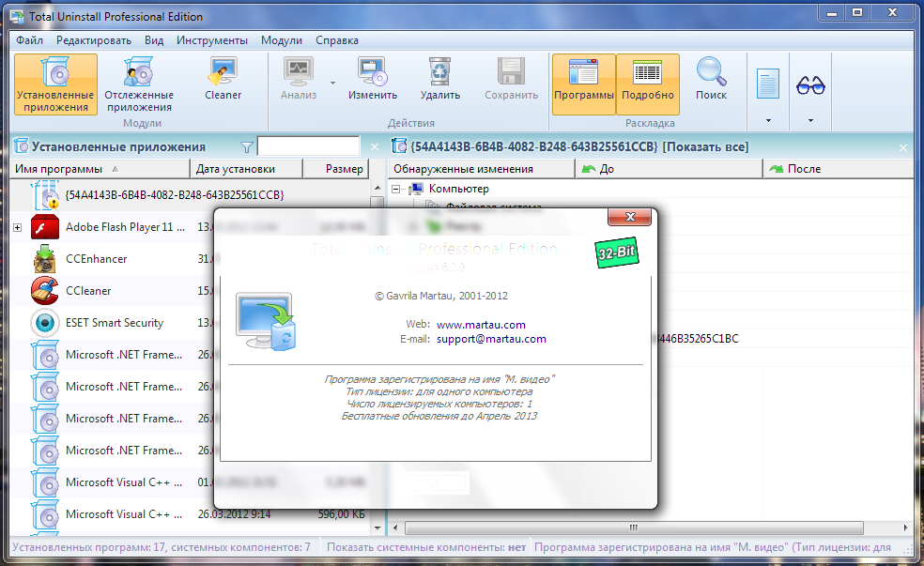The width and height of the screenshot is (924, 566).
Task: Sort by Дата установки column header
Action: (246, 168)
